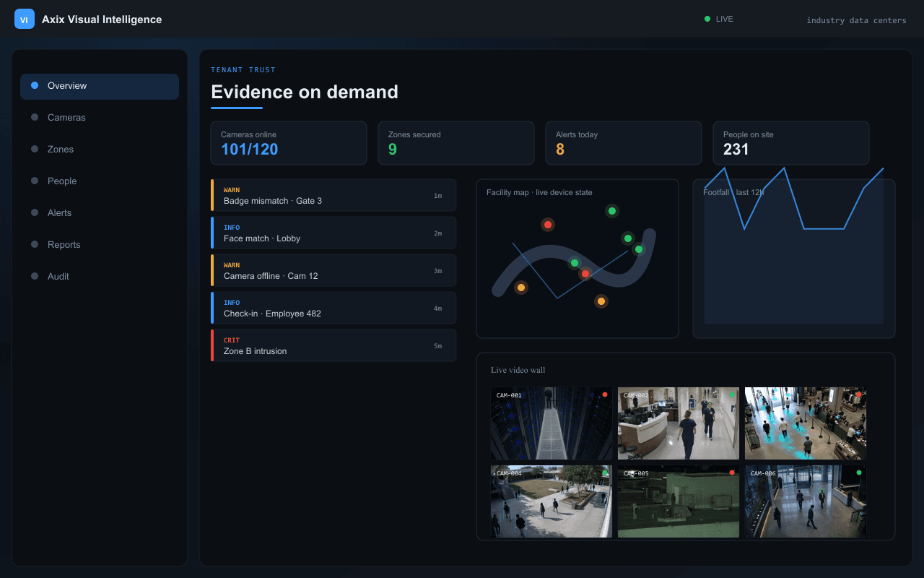This screenshot has height=578, width=924.
Task: Open the Audit sidebar item
Action: pyautogui.click(x=100, y=277)
